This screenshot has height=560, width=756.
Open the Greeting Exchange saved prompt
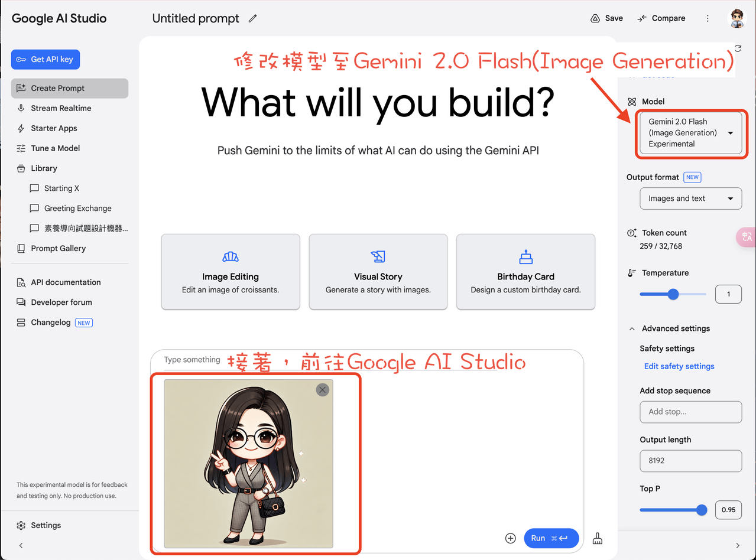tap(77, 209)
